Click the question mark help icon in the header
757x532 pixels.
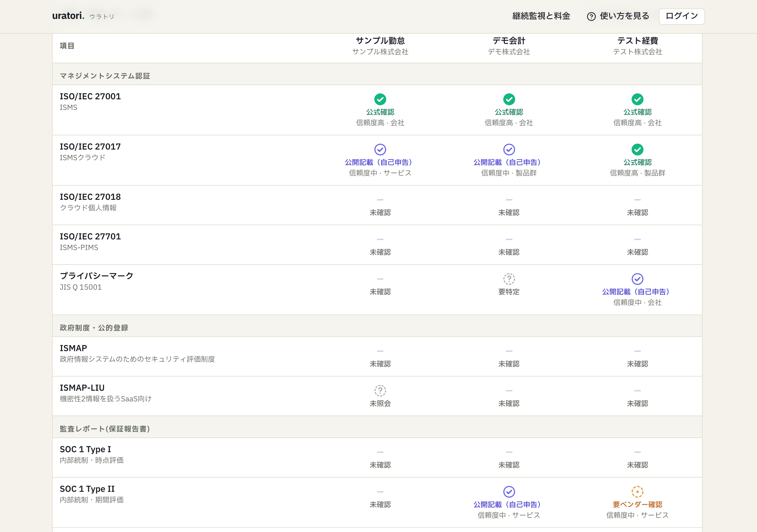[591, 17]
